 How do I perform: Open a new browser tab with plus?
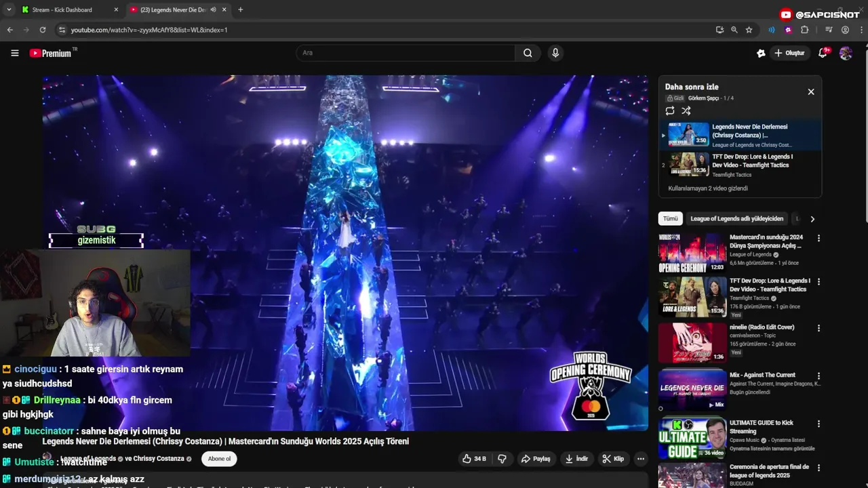(x=241, y=9)
